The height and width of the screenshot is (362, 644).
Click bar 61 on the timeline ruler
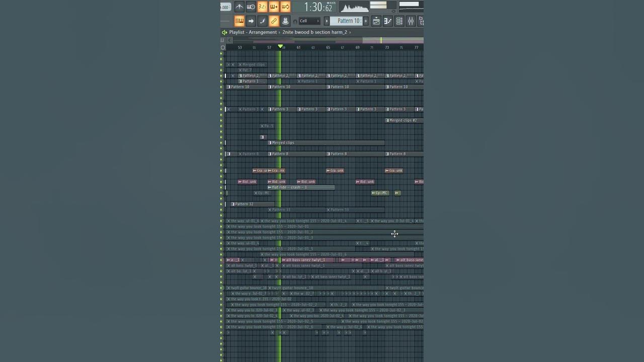pyautogui.click(x=298, y=47)
